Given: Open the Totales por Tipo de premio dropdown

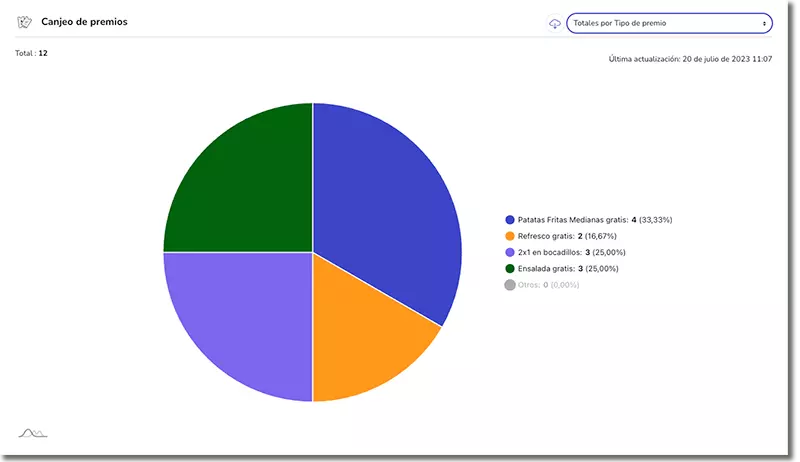Looking at the screenshot, I should click(669, 23).
